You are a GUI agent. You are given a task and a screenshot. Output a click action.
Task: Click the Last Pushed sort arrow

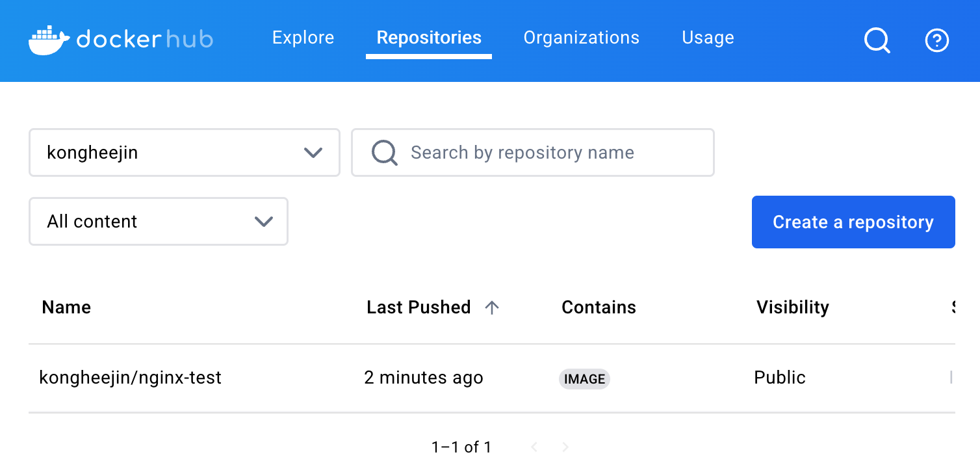(492, 308)
